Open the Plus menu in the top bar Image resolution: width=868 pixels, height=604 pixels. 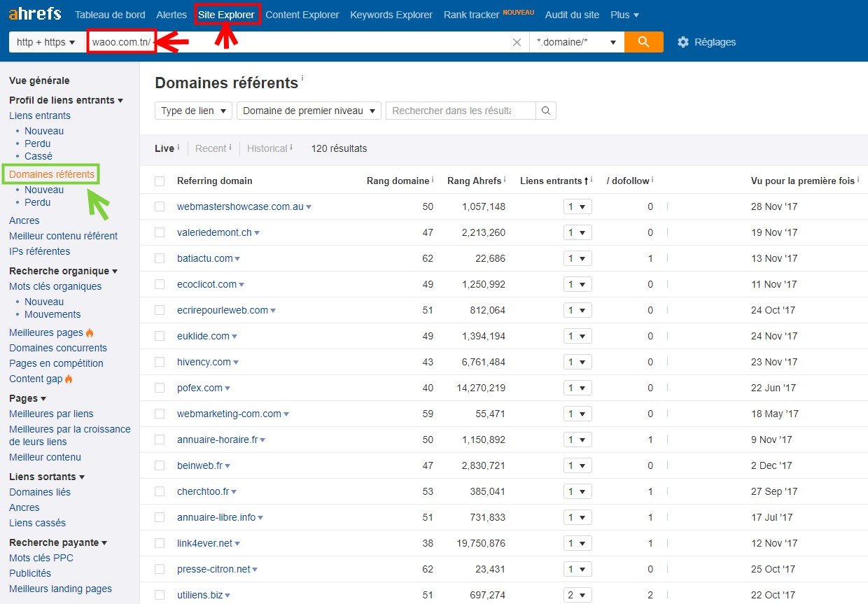tap(624, 15)
